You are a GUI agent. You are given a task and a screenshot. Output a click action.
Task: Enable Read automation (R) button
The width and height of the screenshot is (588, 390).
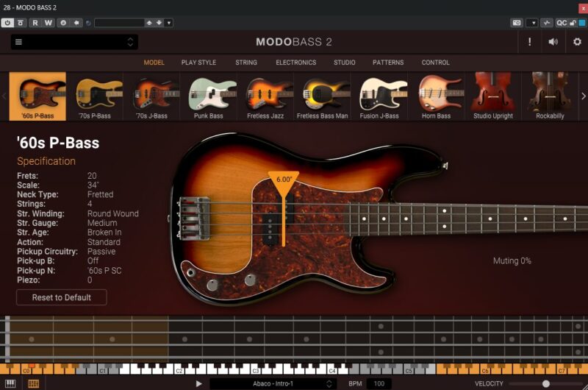click(x=35, y=23)
